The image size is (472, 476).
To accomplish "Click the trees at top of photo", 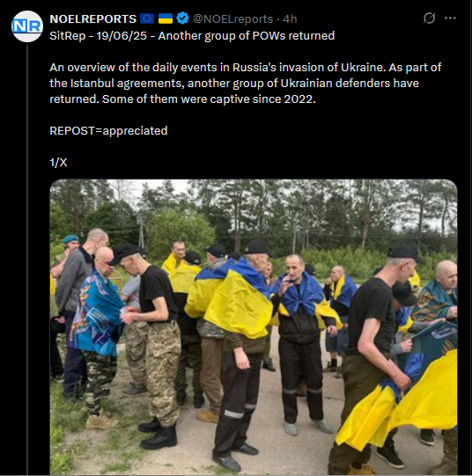I will [254, 213].
